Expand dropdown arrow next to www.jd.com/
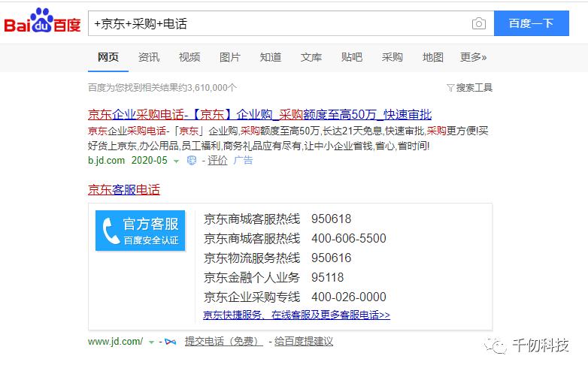Screen dimensions: 588x371 click(151, 342)
